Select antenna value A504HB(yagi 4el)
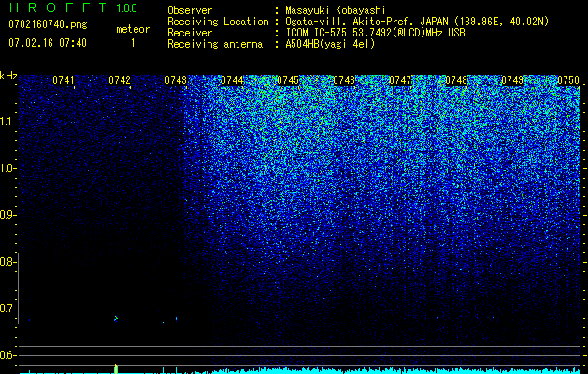Screen dimensions: 588x374 pyautogui.click(x=330, y=44)
